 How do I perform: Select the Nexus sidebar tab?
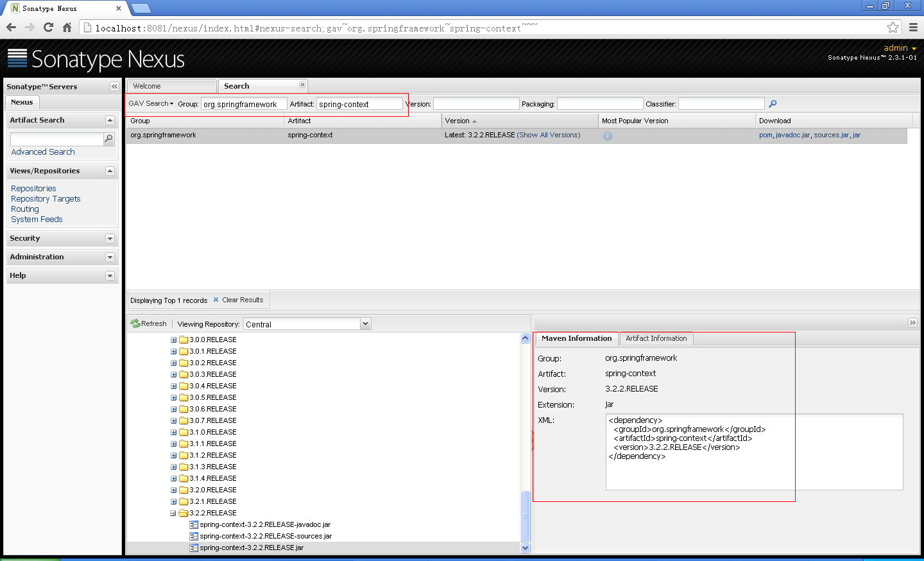[22, 102]
